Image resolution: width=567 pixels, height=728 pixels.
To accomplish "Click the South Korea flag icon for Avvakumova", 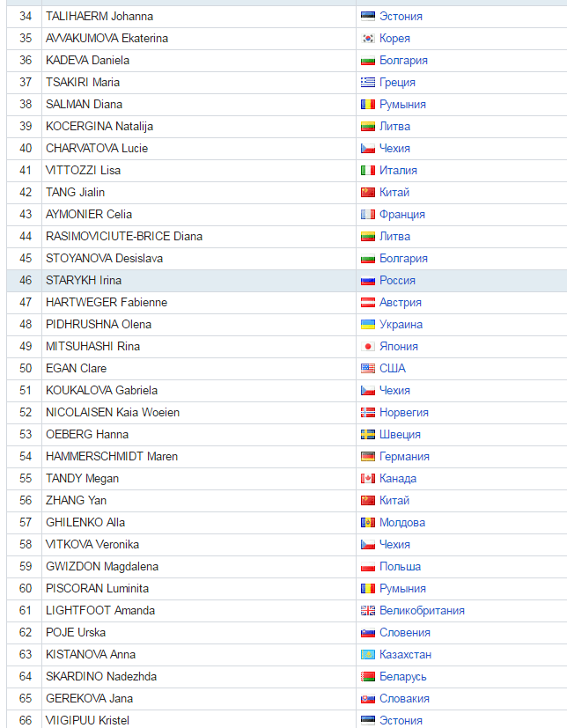I will (368, 39).
